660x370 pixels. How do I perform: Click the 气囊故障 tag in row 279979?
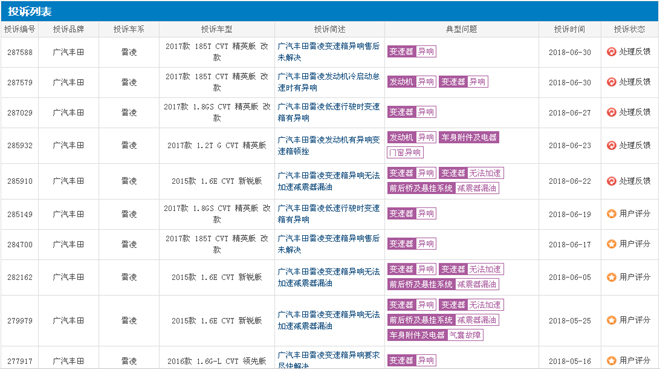[465, 335]
